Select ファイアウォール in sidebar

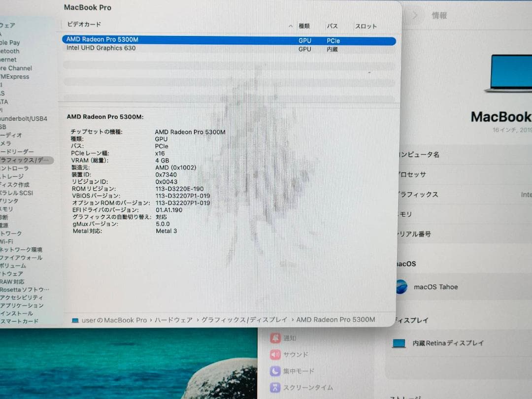coord(21,258)
